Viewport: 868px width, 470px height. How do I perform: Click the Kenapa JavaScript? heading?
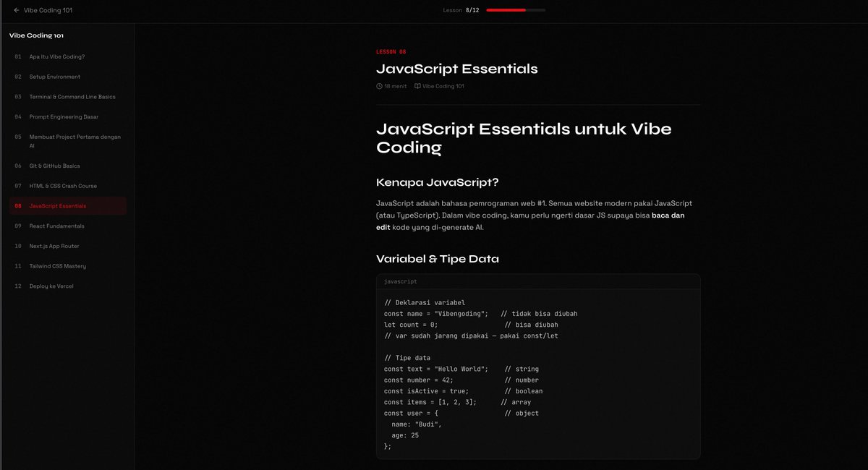click(x=438, y=181)
